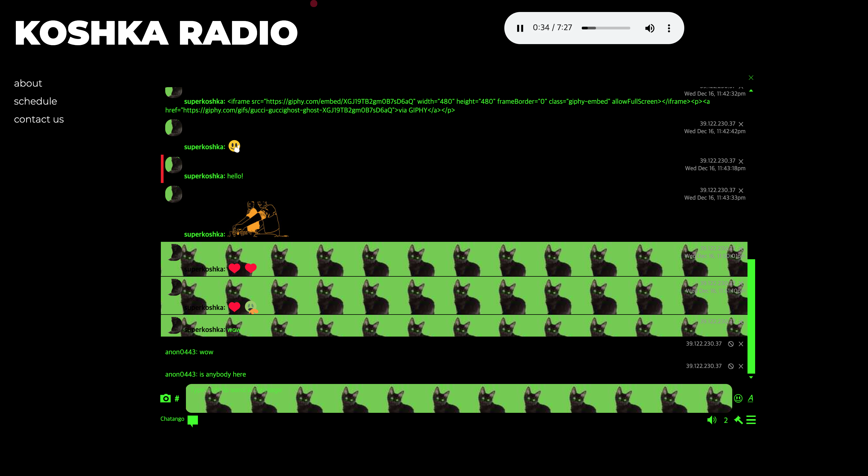
Task: Mute the audio player volume
Action: pos(649,28)
